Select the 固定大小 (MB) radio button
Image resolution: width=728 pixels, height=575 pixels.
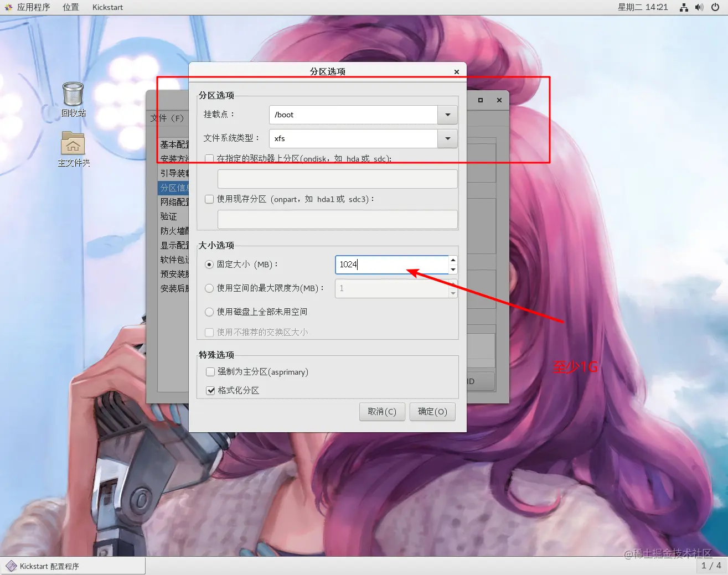209,265
